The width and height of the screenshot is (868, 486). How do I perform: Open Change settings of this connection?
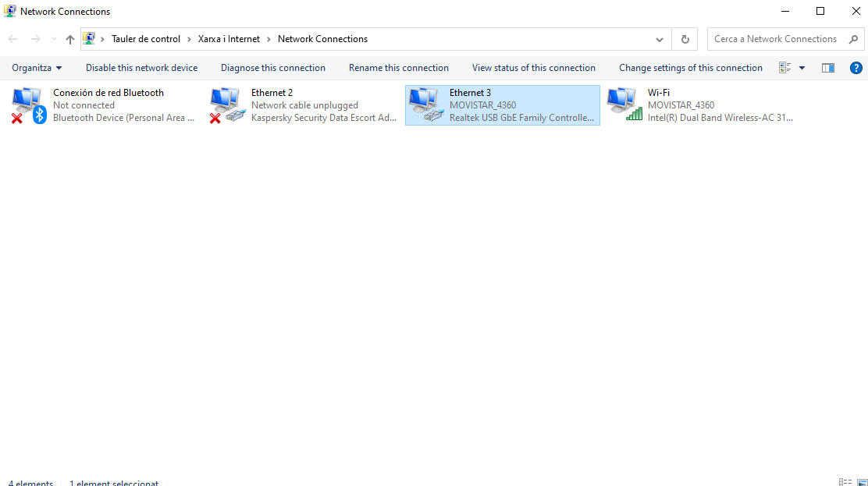tap(690, 68)
